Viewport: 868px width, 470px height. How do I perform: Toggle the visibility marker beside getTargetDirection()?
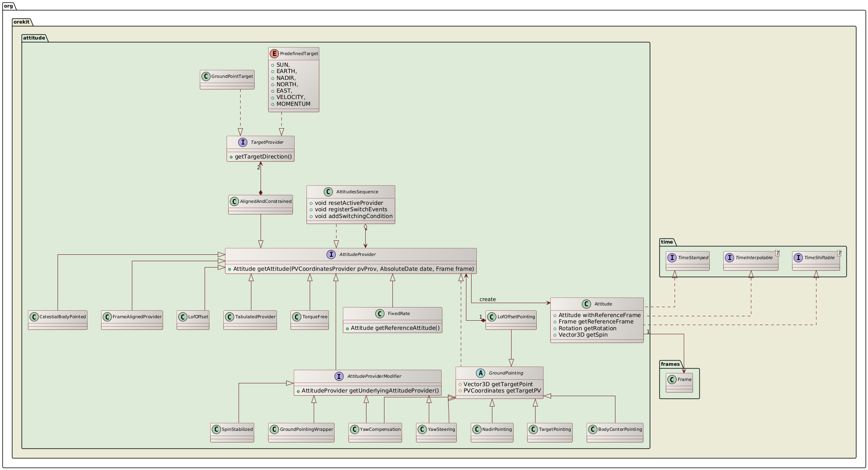(231, 157)
